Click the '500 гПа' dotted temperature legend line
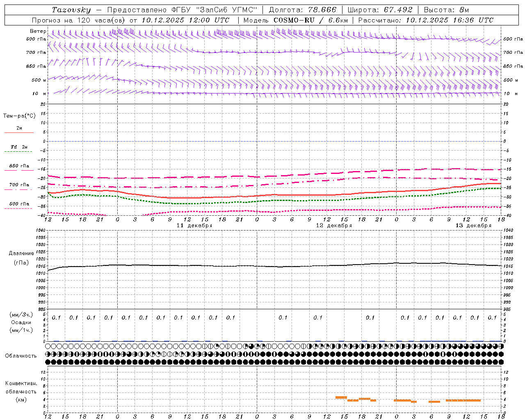 19,208
